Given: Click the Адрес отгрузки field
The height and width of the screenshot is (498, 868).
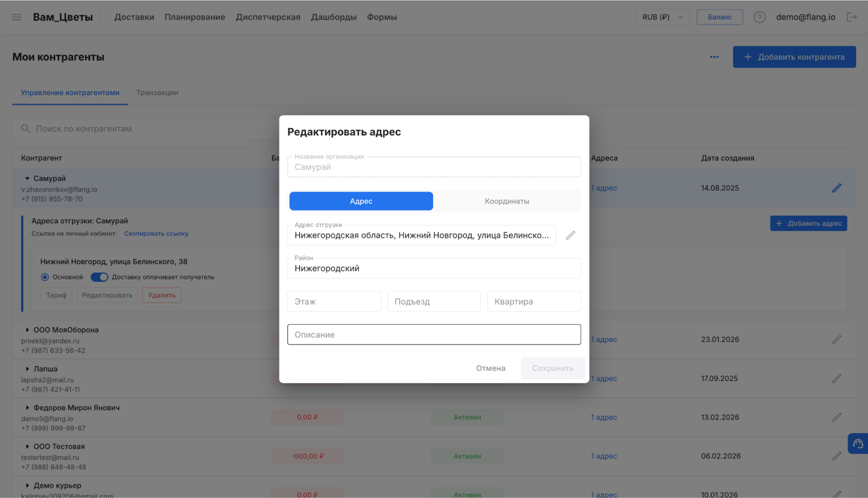Looking at the screenshot, I should [x=422, y=235].
